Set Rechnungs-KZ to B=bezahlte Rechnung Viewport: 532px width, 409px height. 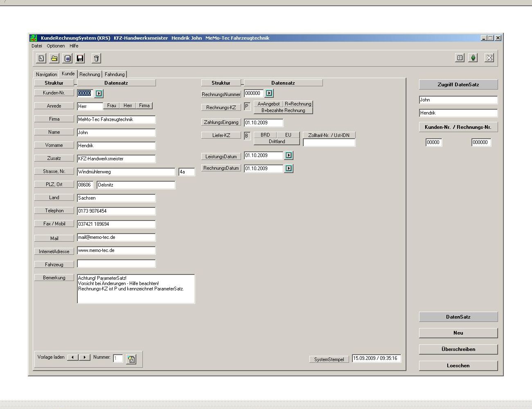[x=283, y=110]
